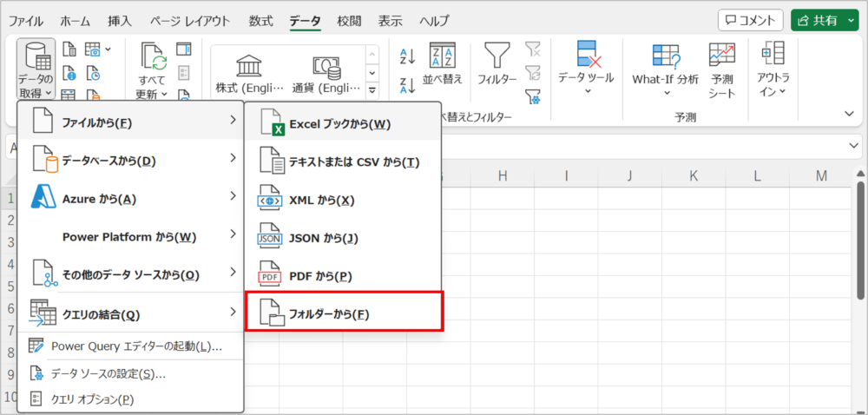Choose PDF から(P) in the submenu

click(343, 275)
